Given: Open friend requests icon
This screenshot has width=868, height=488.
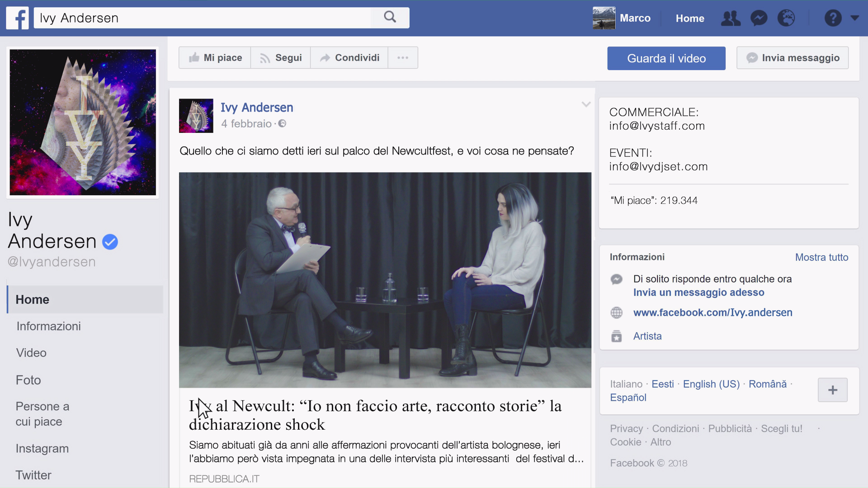Looking at the screenshot, I should coord(731,19).
